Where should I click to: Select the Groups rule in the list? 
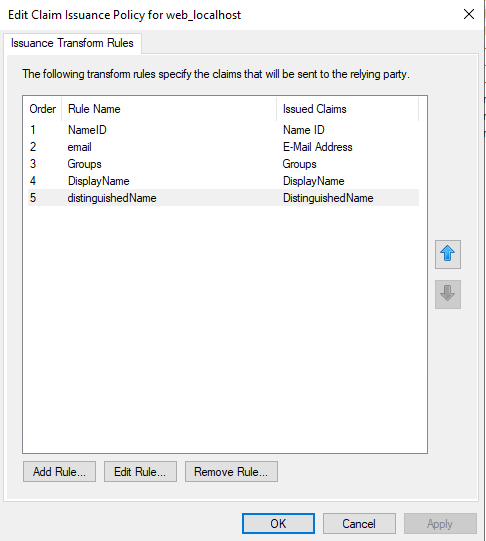[x=224, y=164]
